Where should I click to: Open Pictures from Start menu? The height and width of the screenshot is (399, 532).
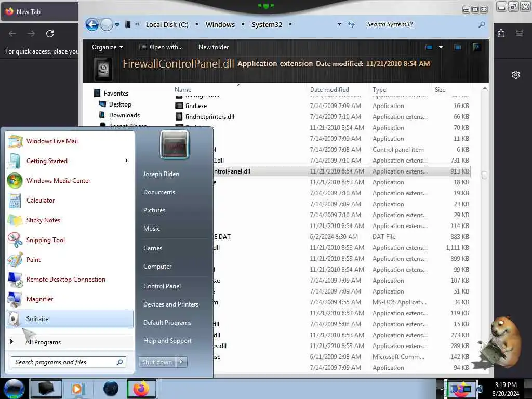(154, 210)
